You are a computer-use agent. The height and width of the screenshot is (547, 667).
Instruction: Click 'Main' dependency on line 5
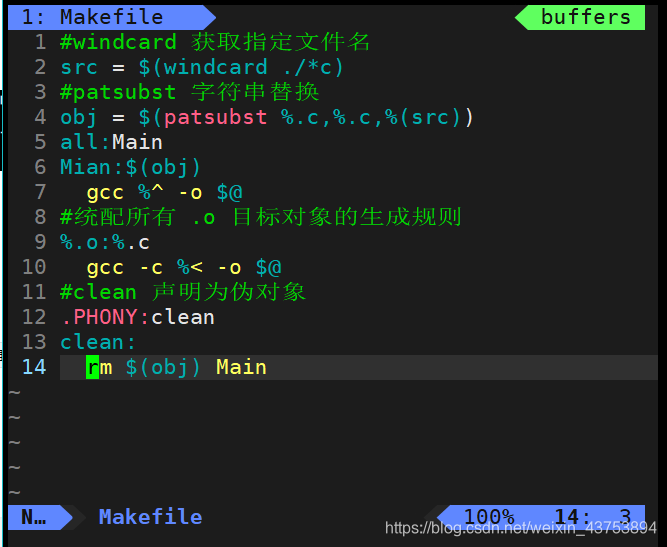point(137,142)
